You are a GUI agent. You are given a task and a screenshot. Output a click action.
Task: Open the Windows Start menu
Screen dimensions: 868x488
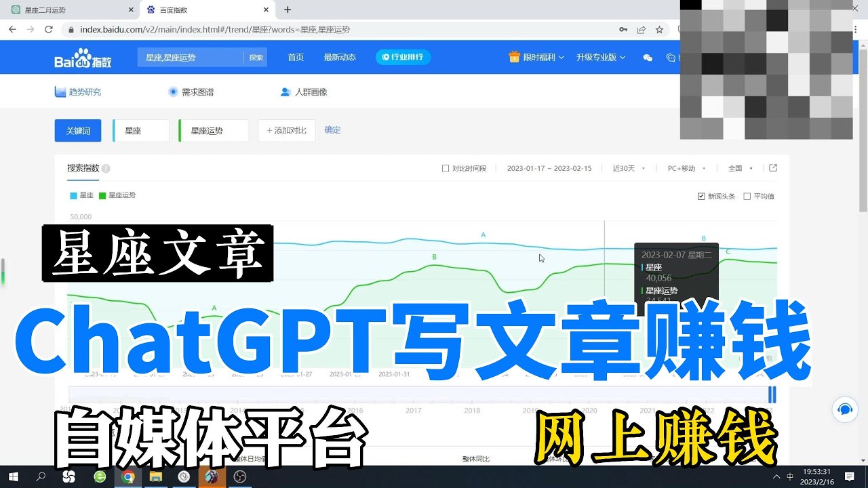point(12,476)
